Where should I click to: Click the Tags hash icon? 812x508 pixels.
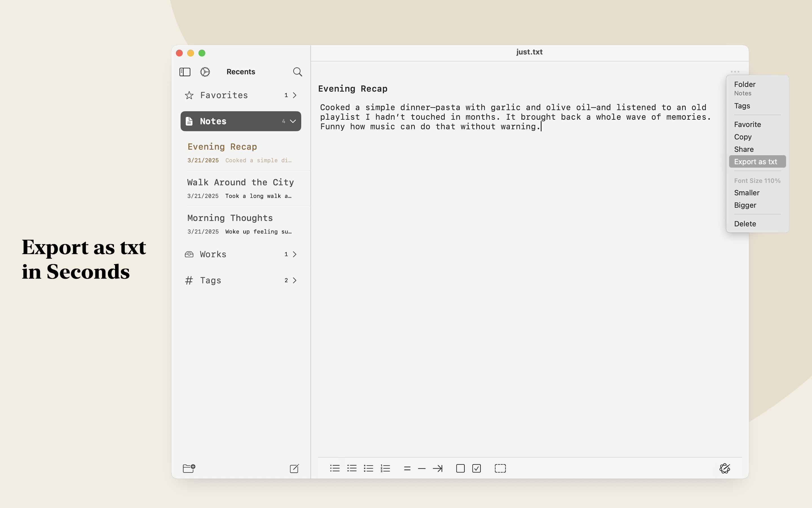click(x=189, y=281)
